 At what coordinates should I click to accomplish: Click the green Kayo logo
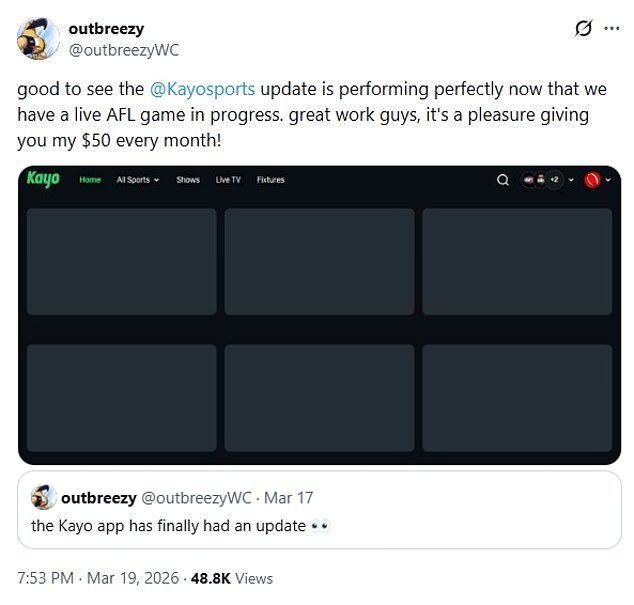[x=43, y=178]
